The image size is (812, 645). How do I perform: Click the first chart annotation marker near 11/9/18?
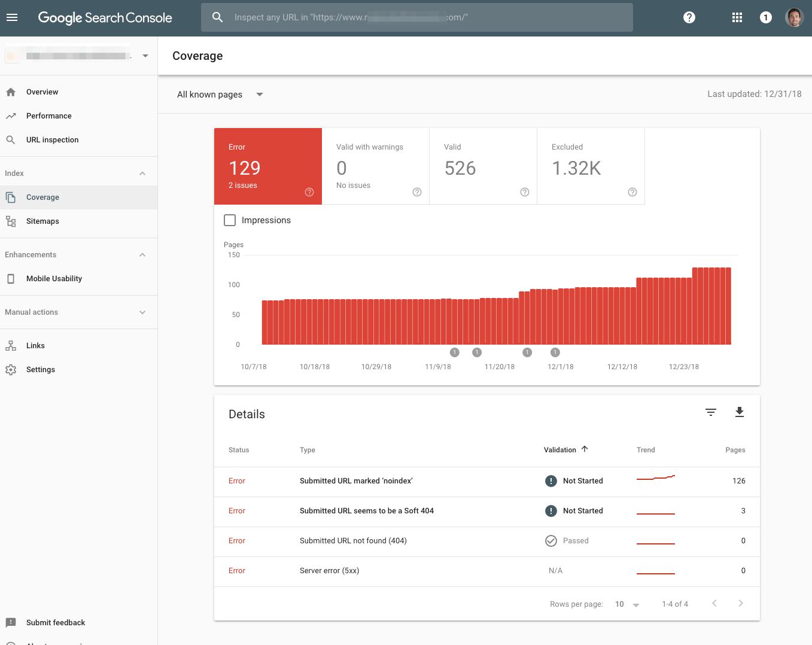pyautogui.click(x=455, y=352)
